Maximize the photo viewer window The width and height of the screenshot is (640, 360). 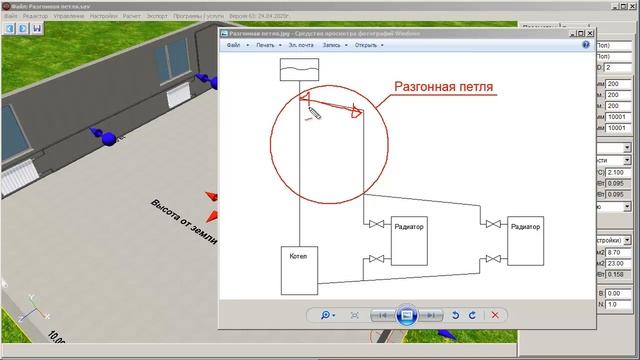pyautogui.click(x=581, y=33)
